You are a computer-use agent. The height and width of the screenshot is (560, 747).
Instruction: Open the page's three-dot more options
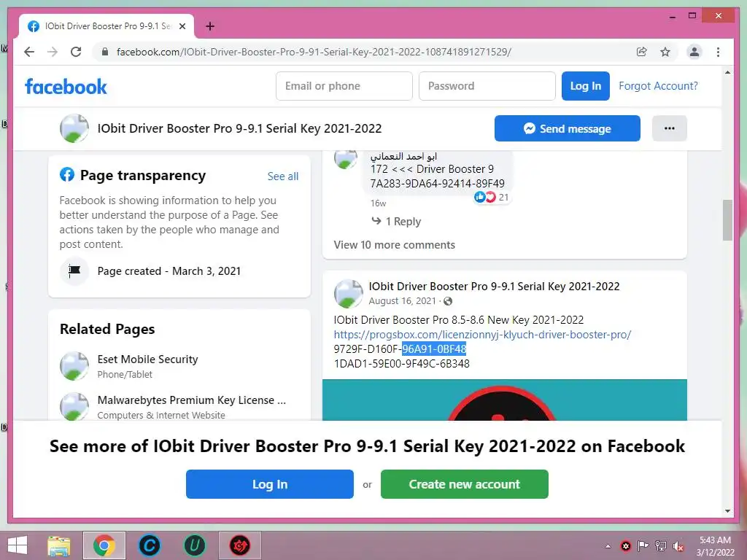pos(670,128)
